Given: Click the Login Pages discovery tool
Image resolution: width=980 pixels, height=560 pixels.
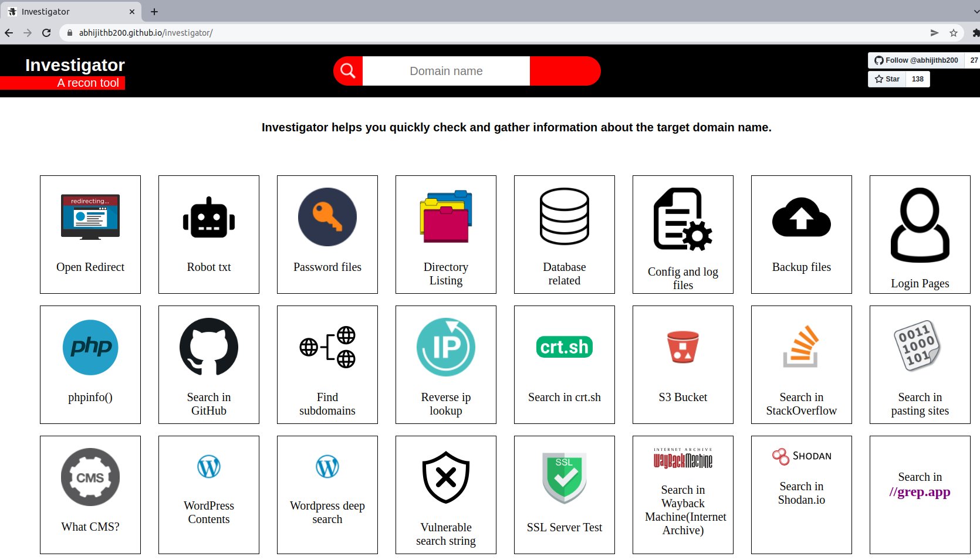Looking at the screenshot, I should (x=920, y=235).
